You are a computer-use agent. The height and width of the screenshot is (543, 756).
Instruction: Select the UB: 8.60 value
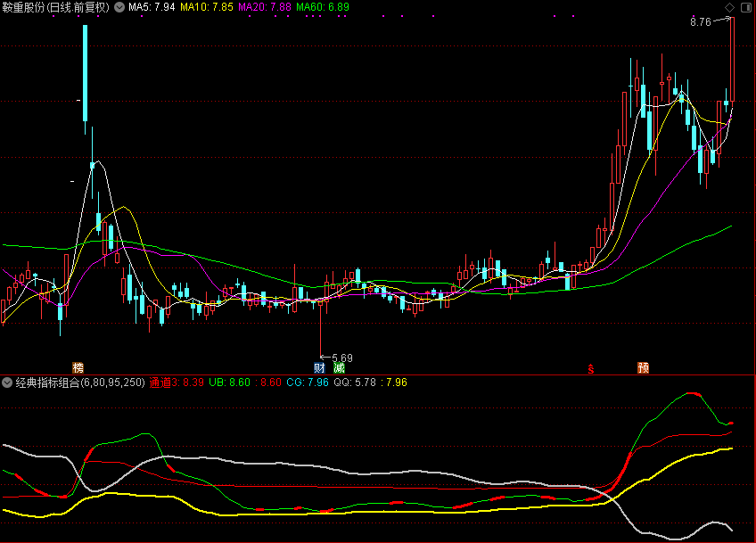point(229,383)
